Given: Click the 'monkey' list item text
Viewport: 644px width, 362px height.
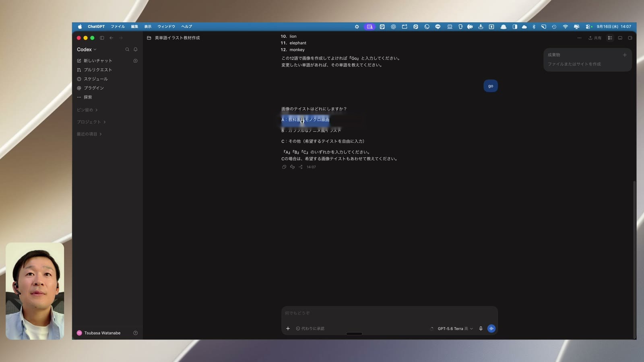Looking at the screenshot, I should point(297,50).
